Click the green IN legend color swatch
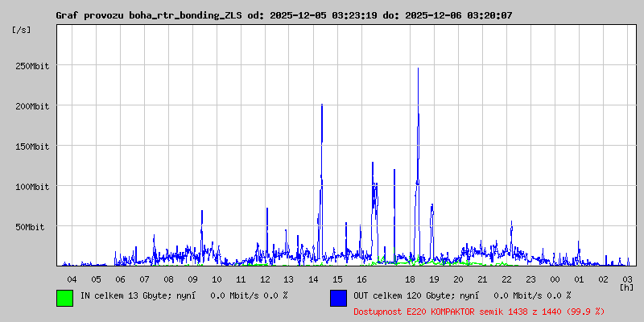This screenshot has height=322, width=644. point(64,297)
